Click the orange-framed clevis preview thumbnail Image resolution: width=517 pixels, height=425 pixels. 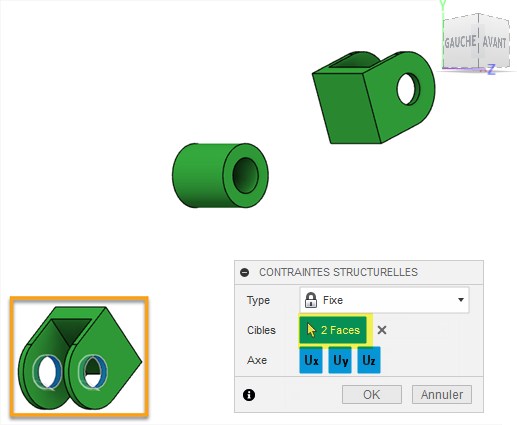click(79, 356)
